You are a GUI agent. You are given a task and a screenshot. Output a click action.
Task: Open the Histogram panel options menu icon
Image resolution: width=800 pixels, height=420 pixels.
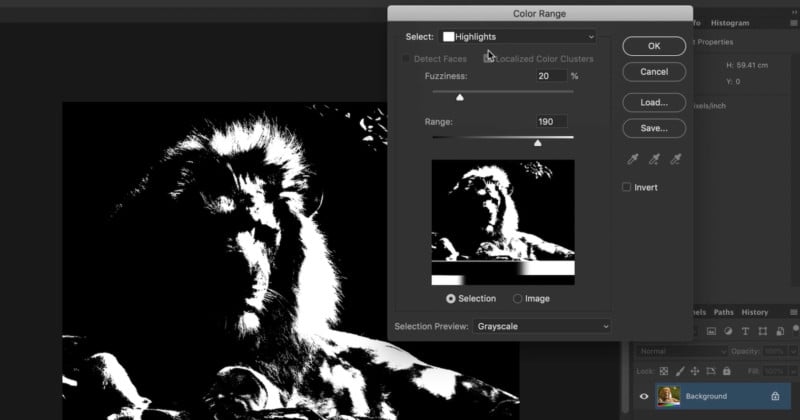[793, 23]
